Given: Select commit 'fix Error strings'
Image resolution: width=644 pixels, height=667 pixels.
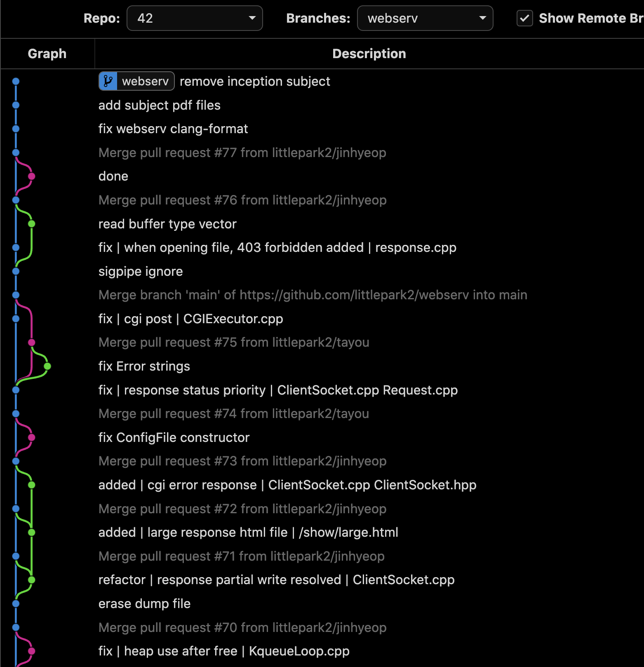Looking at the screenshot, I should pos(144,366).
